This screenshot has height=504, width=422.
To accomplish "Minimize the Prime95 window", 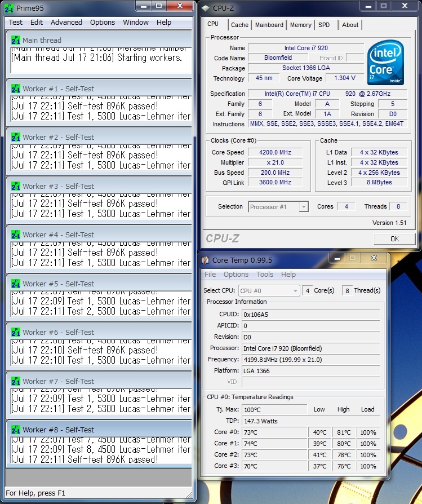I will click(144, 6).
